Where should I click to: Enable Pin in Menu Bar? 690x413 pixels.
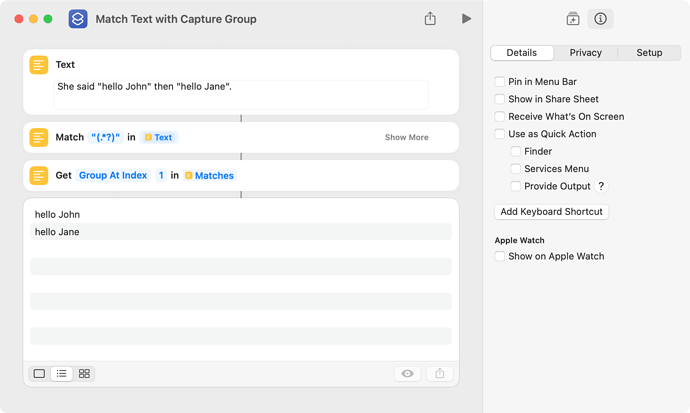point(499,82)
